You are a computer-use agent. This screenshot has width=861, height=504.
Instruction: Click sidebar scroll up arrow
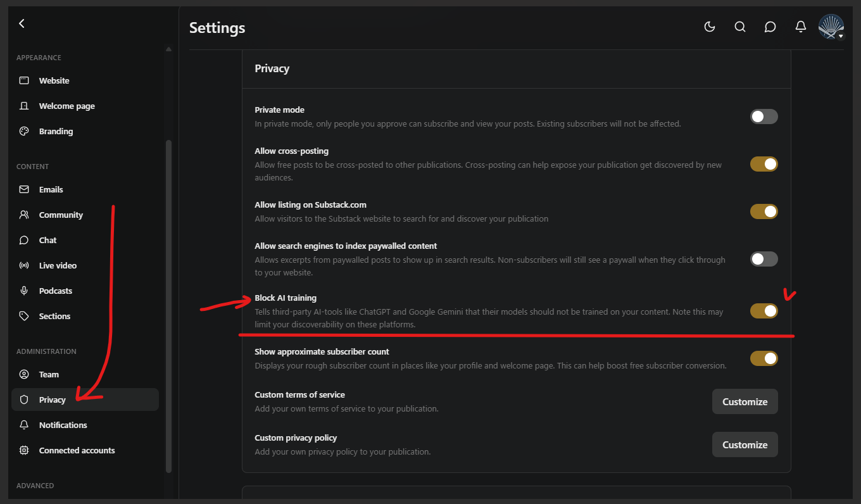(x=168, y=49)
